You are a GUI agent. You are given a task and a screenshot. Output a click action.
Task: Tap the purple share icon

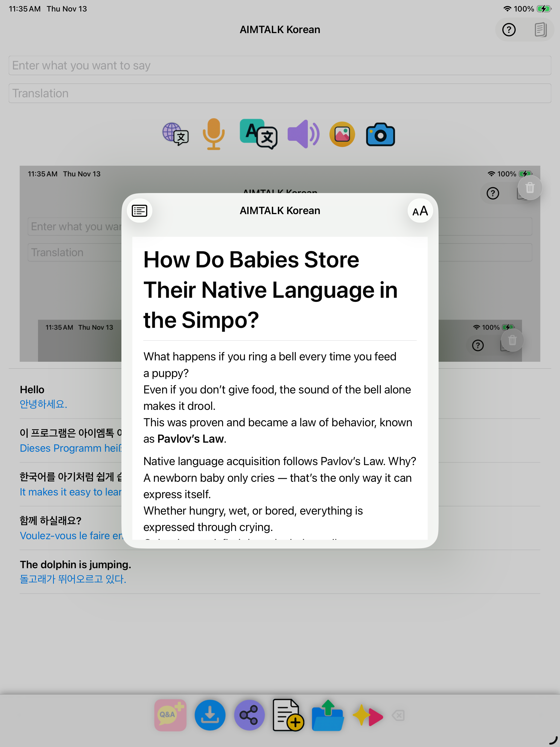pyautogui.click(x=249, y=715)
